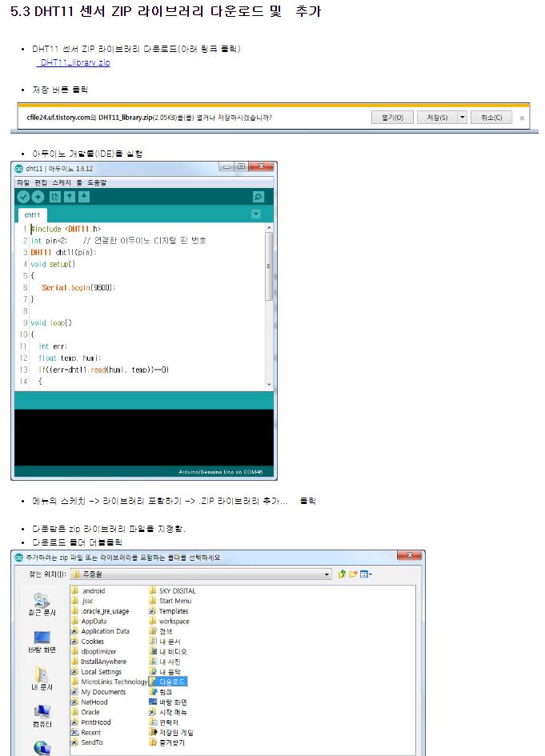Click the create new folder icon
Viewport: 545px width, 756px height.
pyautogui.click(x=352, y=574)
